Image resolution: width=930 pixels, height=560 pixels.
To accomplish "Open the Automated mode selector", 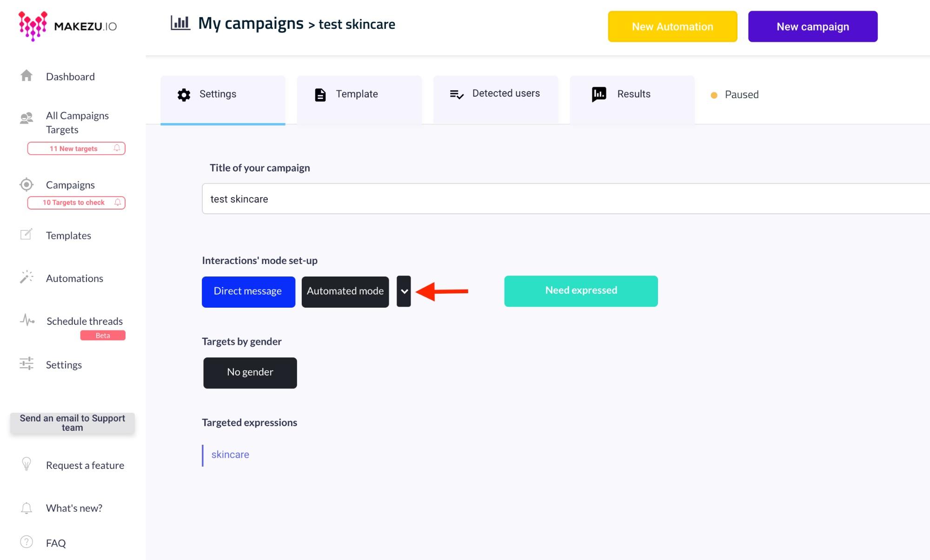I will coord(345,291).
